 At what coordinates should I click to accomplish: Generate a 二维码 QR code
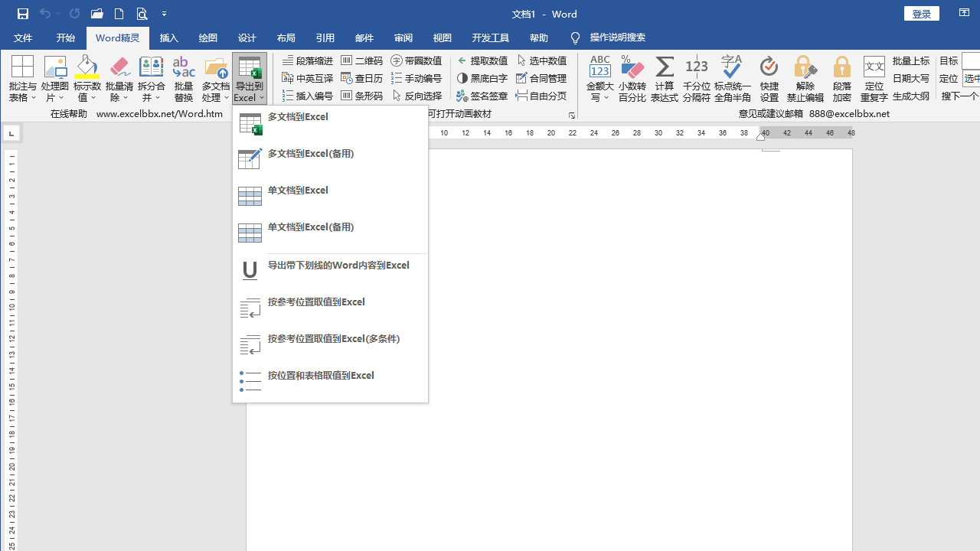pos(361,60)
